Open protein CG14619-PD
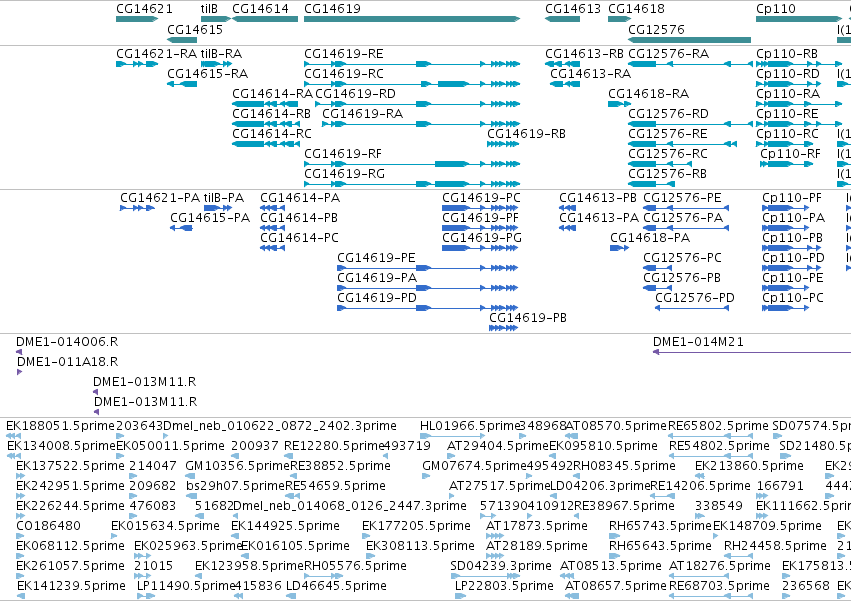 [x=377, y=298]
